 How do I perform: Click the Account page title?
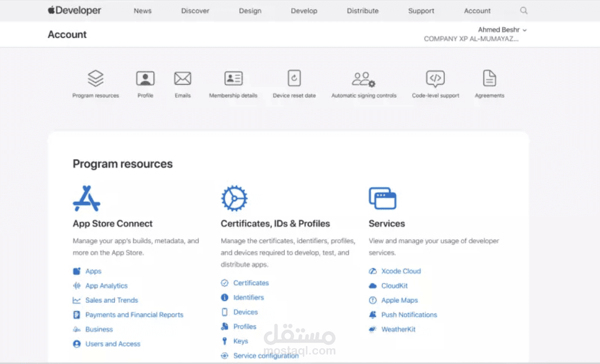point(67,34)
